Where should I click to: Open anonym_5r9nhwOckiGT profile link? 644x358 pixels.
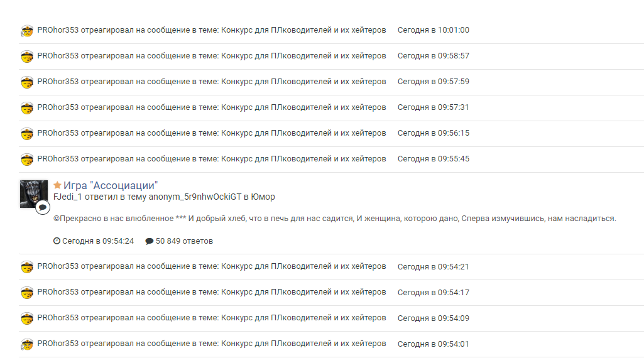coord(195,197)
